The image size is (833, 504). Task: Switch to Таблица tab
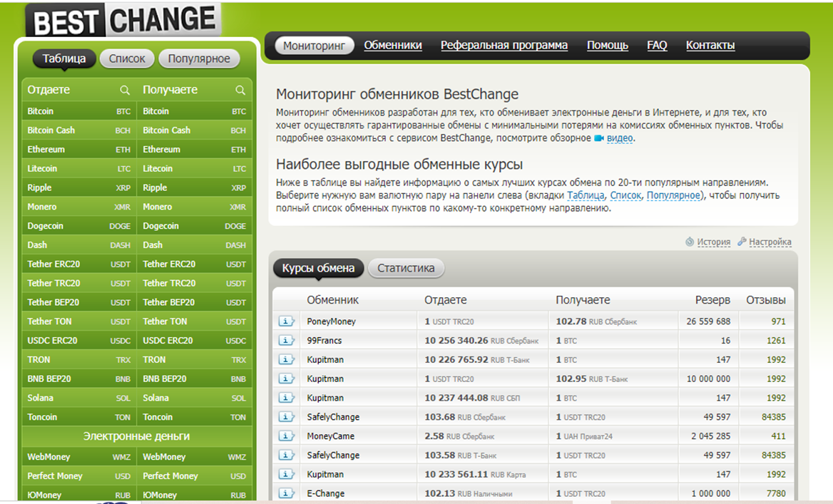[63, 58]
